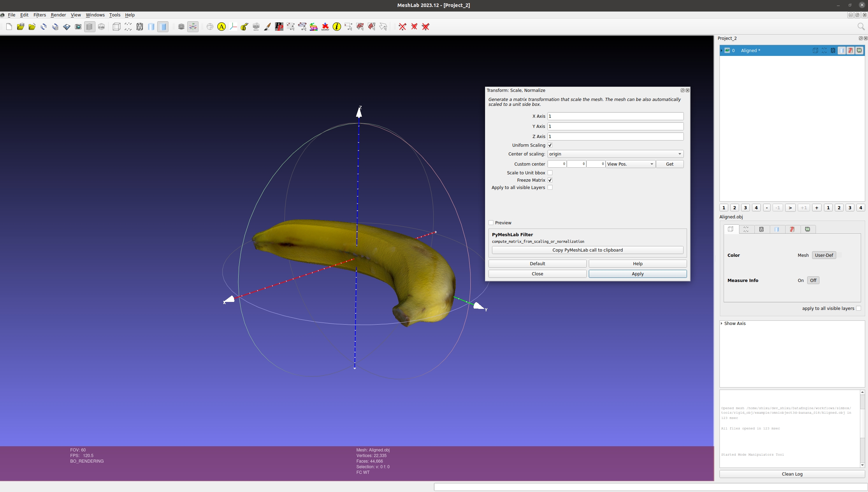
Task: Choose User-Def mesh color
Action: 824,255
